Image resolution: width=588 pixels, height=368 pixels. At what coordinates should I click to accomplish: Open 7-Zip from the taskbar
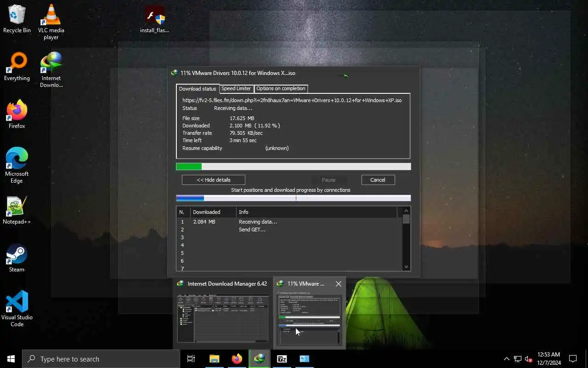[x=282, y=359]
